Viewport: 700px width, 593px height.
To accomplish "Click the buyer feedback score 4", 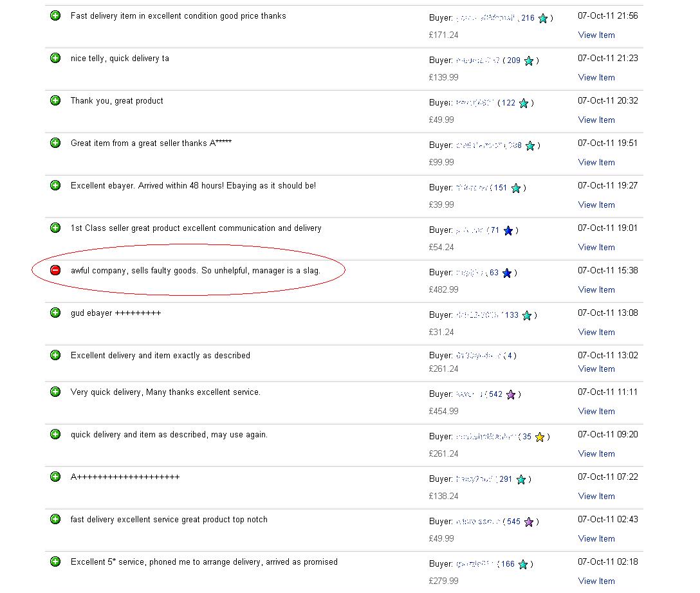I will 510,356.
